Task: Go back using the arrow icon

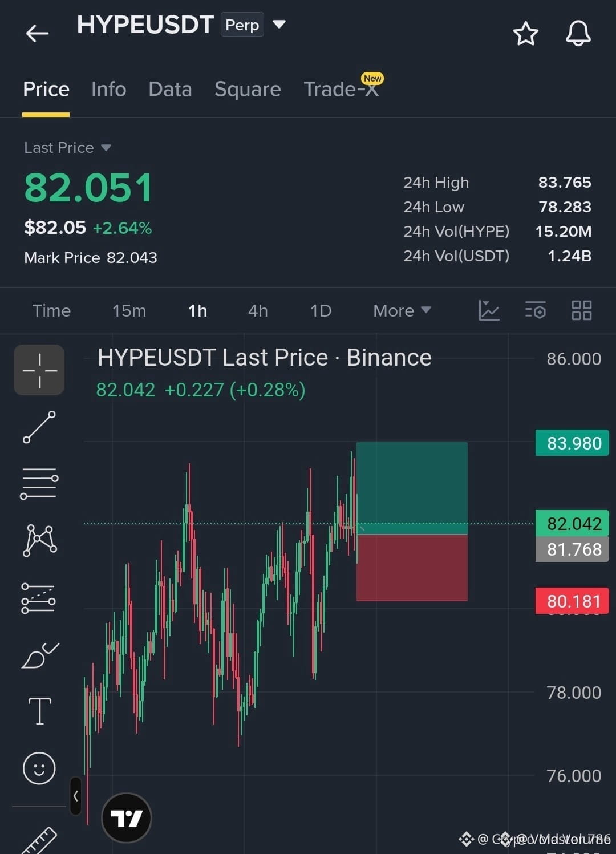Action: (x=37, y=33)
